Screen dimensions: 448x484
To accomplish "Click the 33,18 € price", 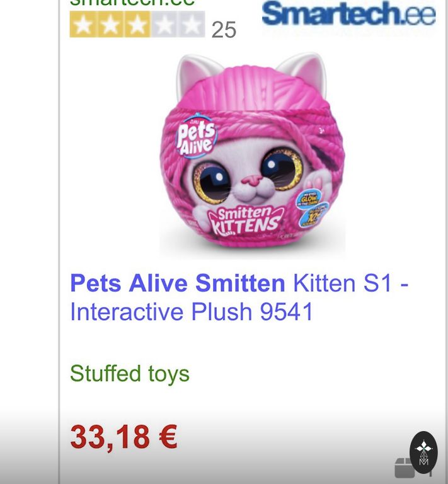I will click(x=123, y=437).
